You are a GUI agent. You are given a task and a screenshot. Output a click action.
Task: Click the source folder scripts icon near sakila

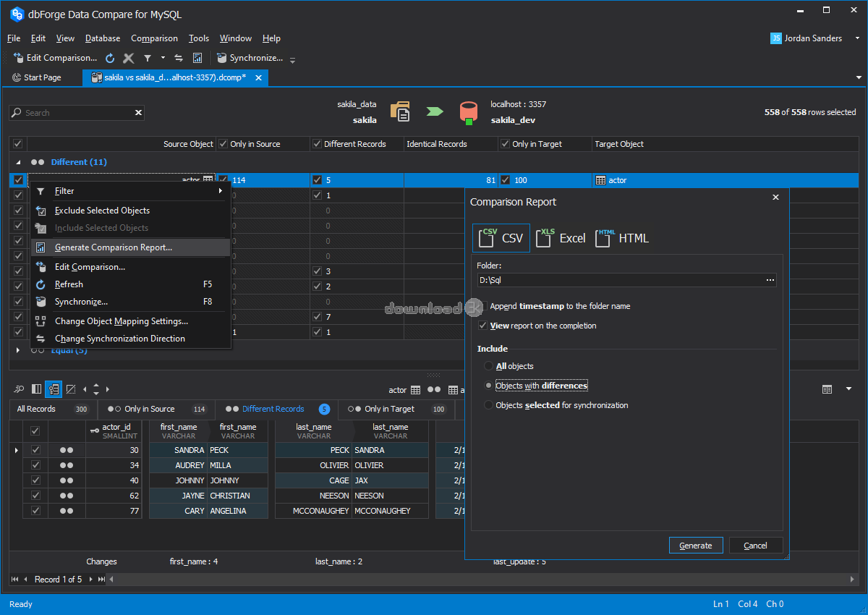(x=400, y=111)
